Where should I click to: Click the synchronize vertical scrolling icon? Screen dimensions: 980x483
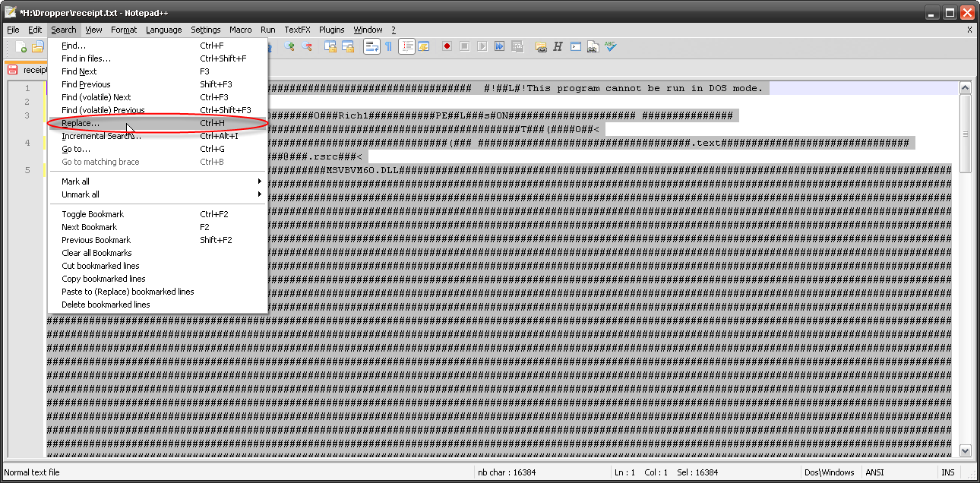click(330, 46)
